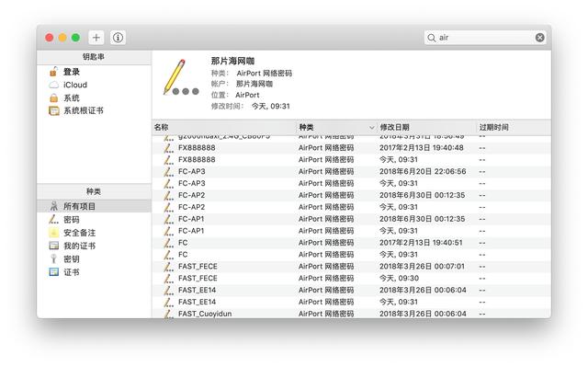588x367 pixels.
Task: Click the 钥匙串 sidebar section header
Action: click(x=94, y=57)
